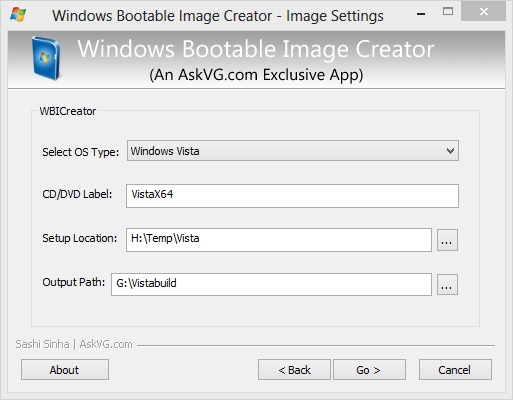Click the Sashi Sinha | AskVG.com text
Viewport: 513px width, 400px height.
[x=74, y=344]
